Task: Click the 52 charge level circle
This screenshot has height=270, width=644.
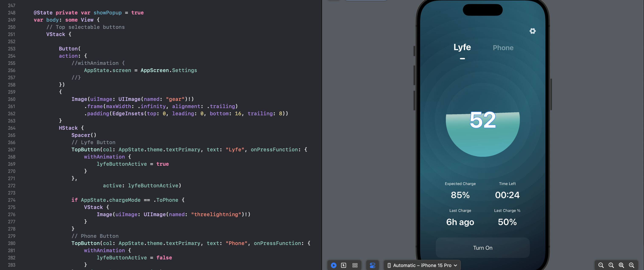Action: (482, 120)
